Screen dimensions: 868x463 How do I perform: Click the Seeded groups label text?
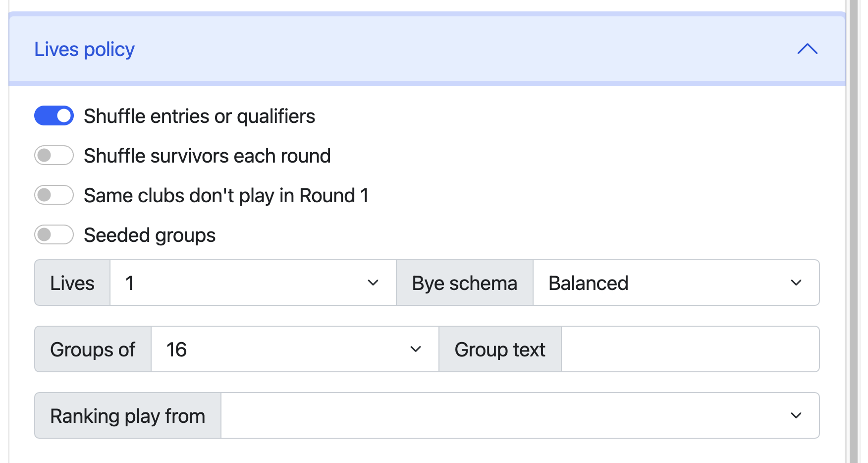click(150, 235)
